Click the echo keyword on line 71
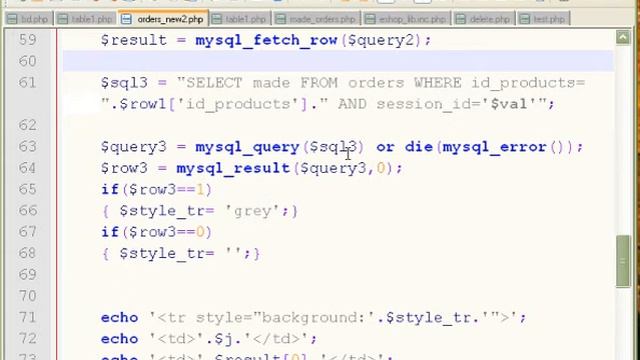 (119, 317)
